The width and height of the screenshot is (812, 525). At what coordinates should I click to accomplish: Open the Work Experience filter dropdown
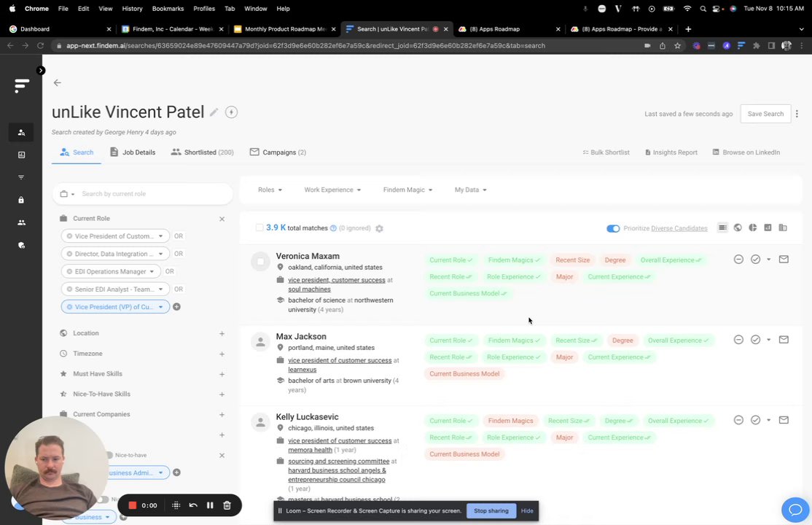(x=332, y=190)
